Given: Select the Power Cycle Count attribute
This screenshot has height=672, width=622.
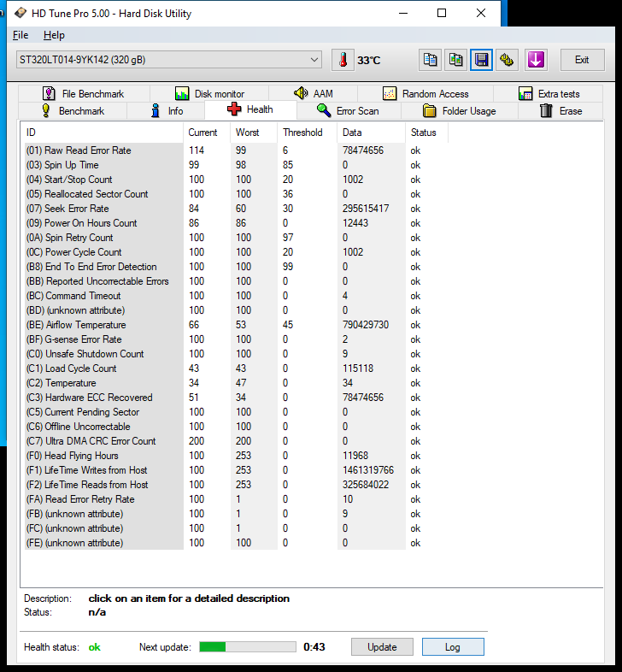Looking at the screenshot, I should pyautogui.click(x=237, y=252).
